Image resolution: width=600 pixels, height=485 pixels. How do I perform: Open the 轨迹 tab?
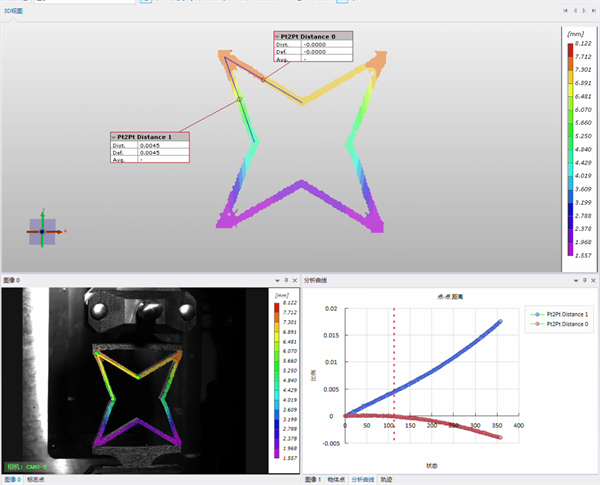pos(386,480)
